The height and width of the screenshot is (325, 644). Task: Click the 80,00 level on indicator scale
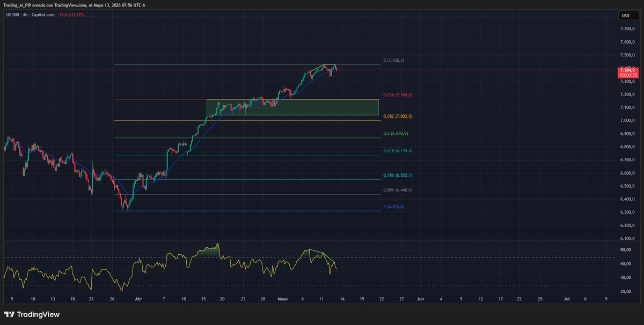625,250
